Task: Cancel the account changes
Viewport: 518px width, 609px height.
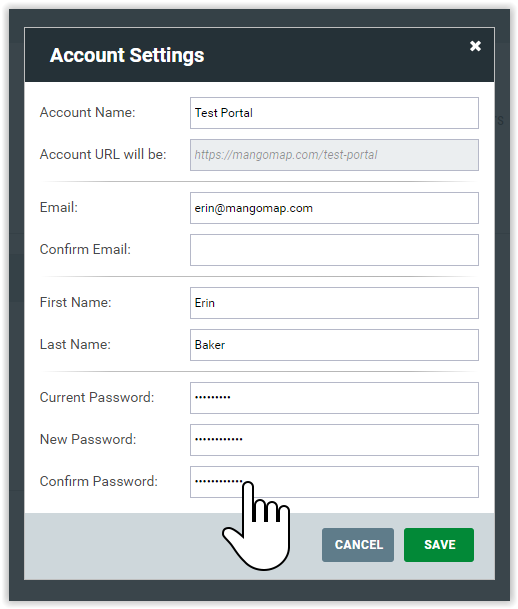Action: [x=358, y=545]
